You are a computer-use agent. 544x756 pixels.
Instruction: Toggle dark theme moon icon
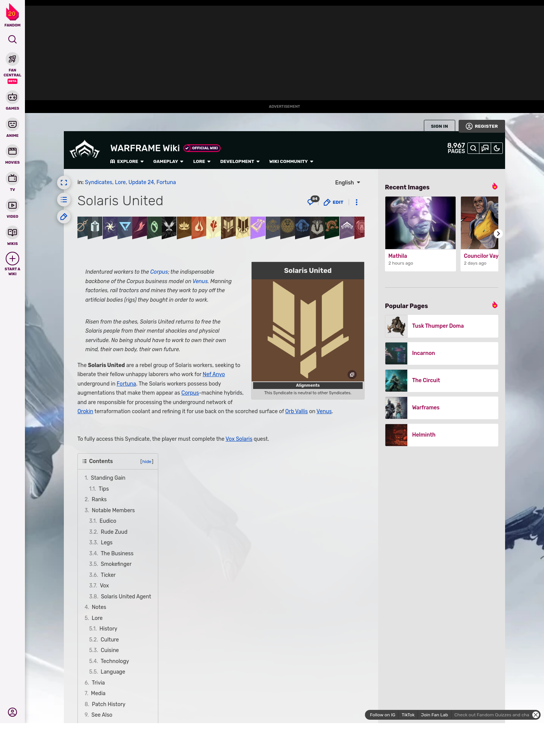tap(497, 148)
